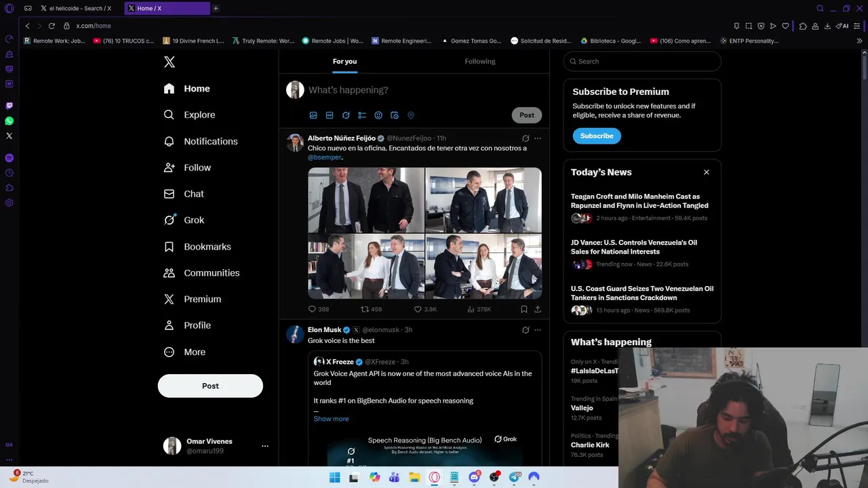Image resolution: width=868 pixels, height=488 pixels.
Task: Add media using the image icon in the composer
Action: tap(313, 115)
